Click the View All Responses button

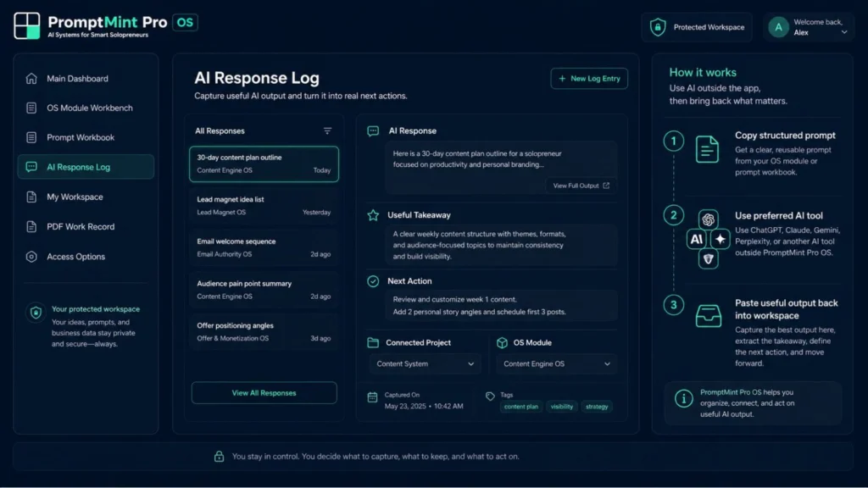click(264, 393)
